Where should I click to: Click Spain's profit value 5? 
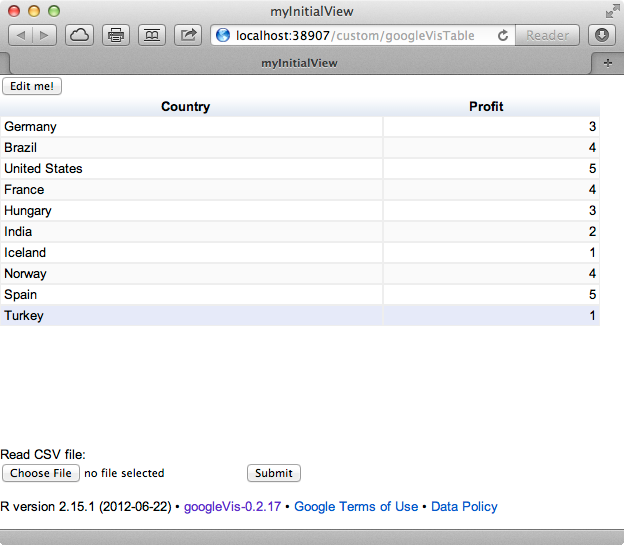pos(592,295)
